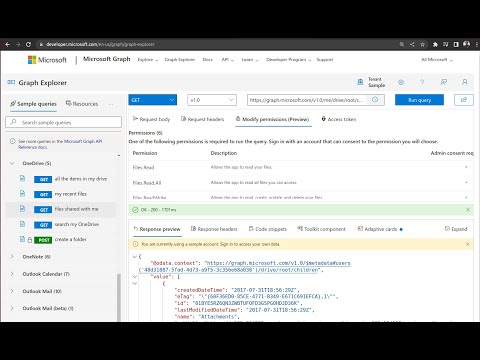The height and width of the screenshot is (360, 480).
Task: Expand the Outlook Calendar (7) category
Action: tap(12, 274)
